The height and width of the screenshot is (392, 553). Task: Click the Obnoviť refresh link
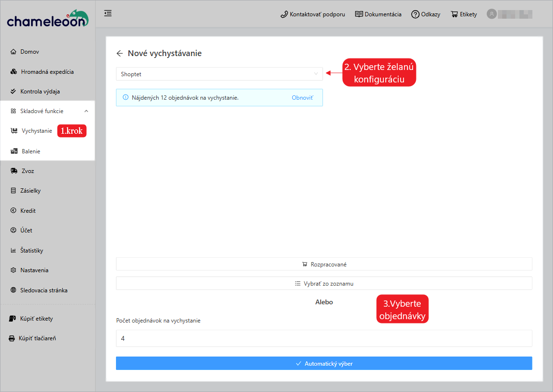tap(302, 97)
